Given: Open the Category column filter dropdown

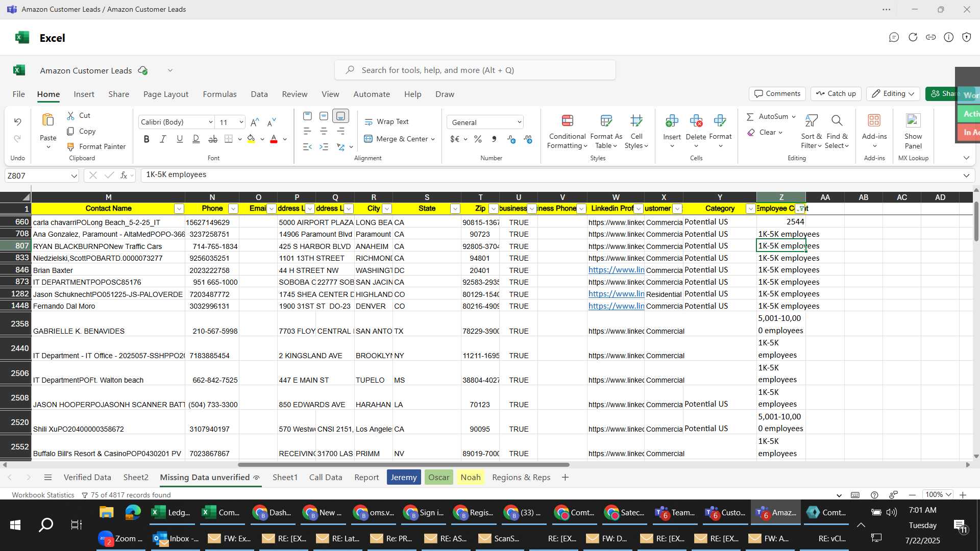Looking at the screenshot, I should pos(750,209).
